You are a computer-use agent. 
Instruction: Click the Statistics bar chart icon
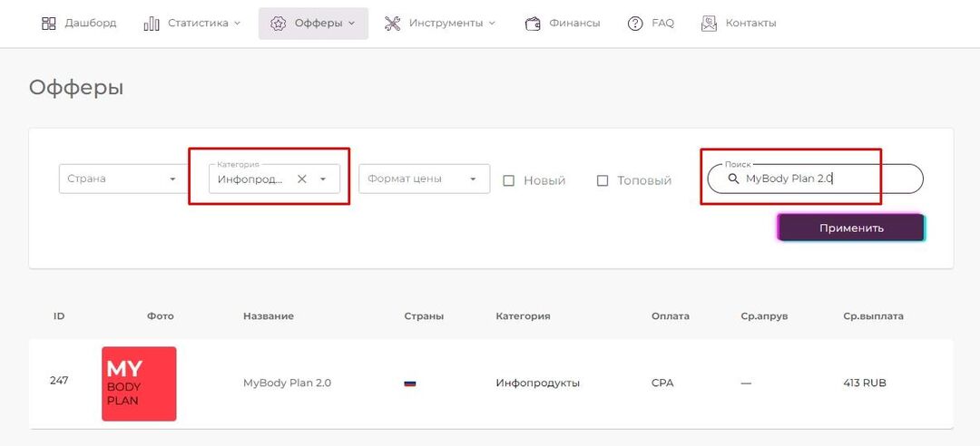(x=152, y=24)
